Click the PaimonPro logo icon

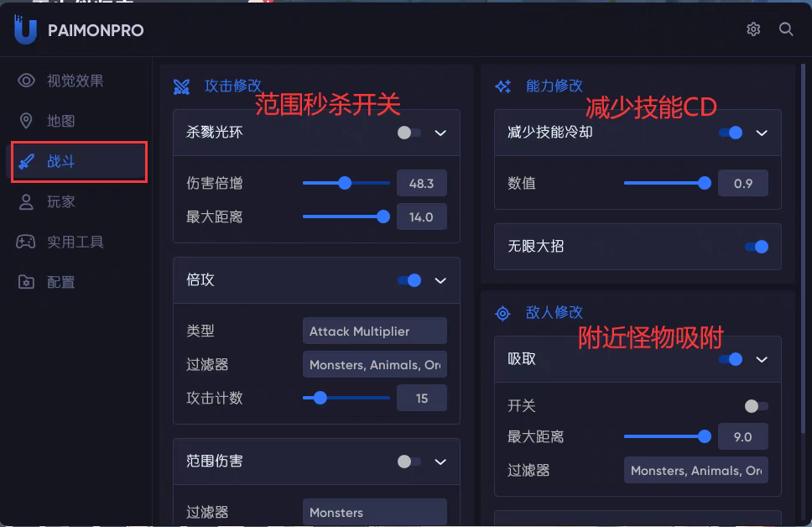click(x=25, y=29)
